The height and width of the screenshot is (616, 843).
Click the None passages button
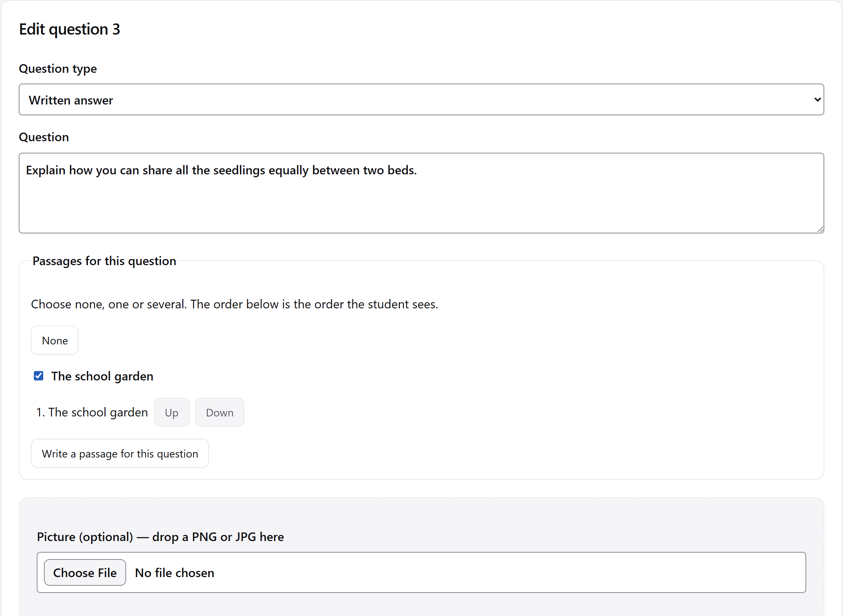[55, 340]
